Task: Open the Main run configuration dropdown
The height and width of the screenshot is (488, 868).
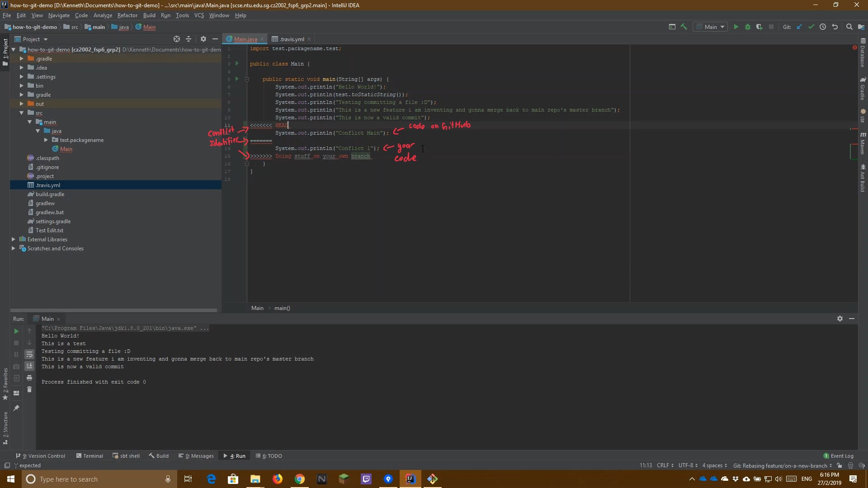Action: click(710, 27)
